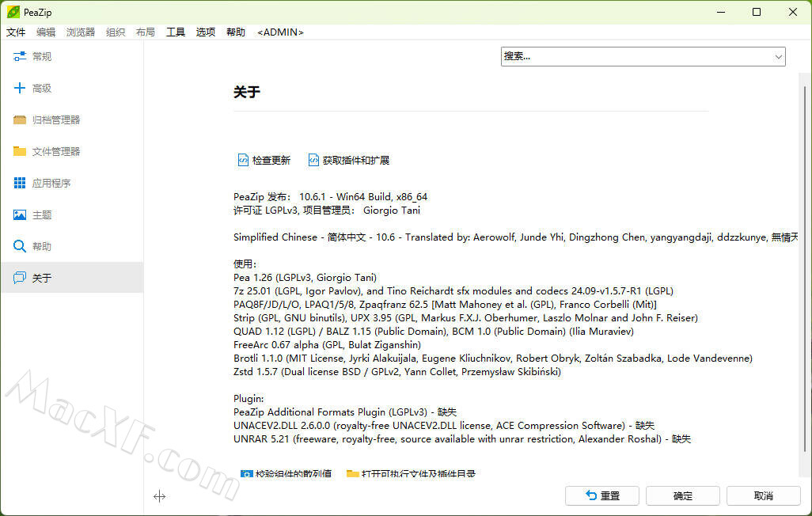Open the 布局 menu
This screenshot has width=812, height=516.
pyautogui.click(x=146, y=32)
